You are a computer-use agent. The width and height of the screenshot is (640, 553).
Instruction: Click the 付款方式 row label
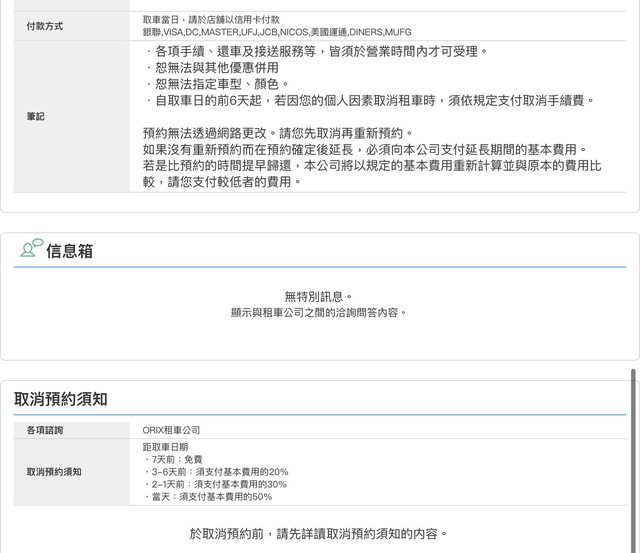pos(44,26)
